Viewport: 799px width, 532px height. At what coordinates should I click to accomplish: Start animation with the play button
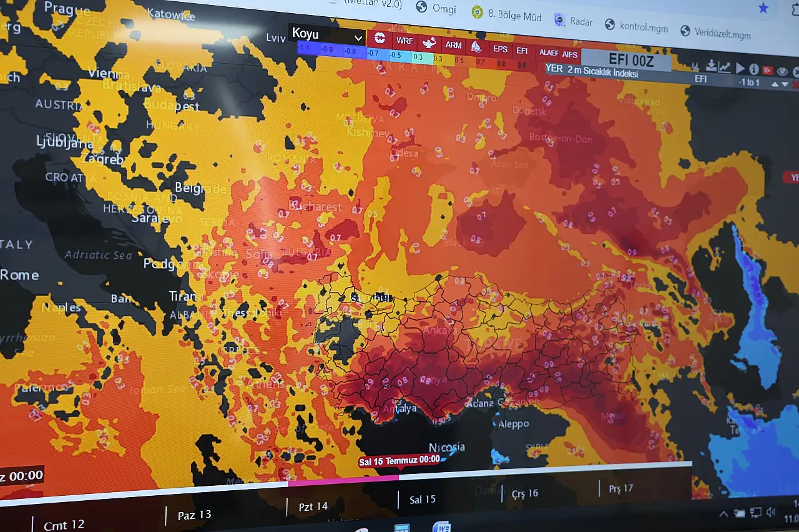click(740, 68)
